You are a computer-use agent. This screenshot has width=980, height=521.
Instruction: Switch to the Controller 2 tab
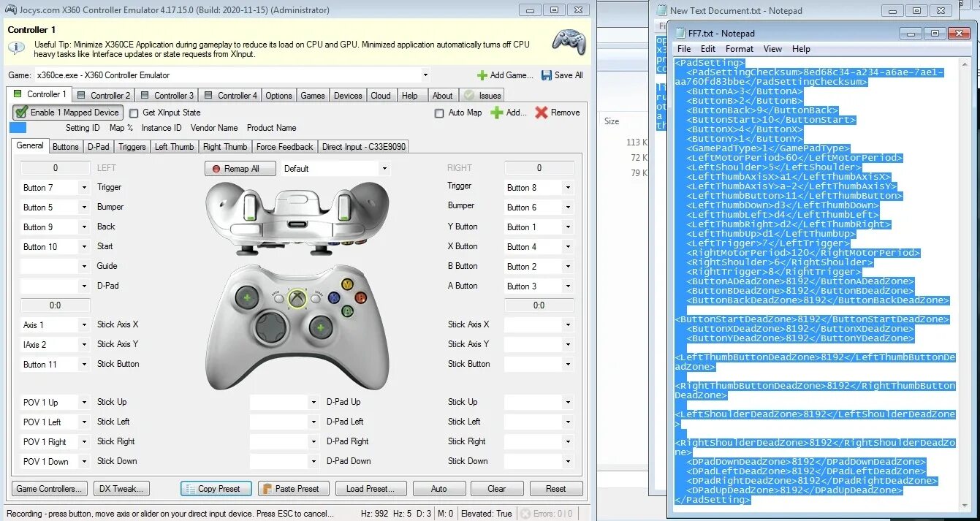tap(103, 96)
